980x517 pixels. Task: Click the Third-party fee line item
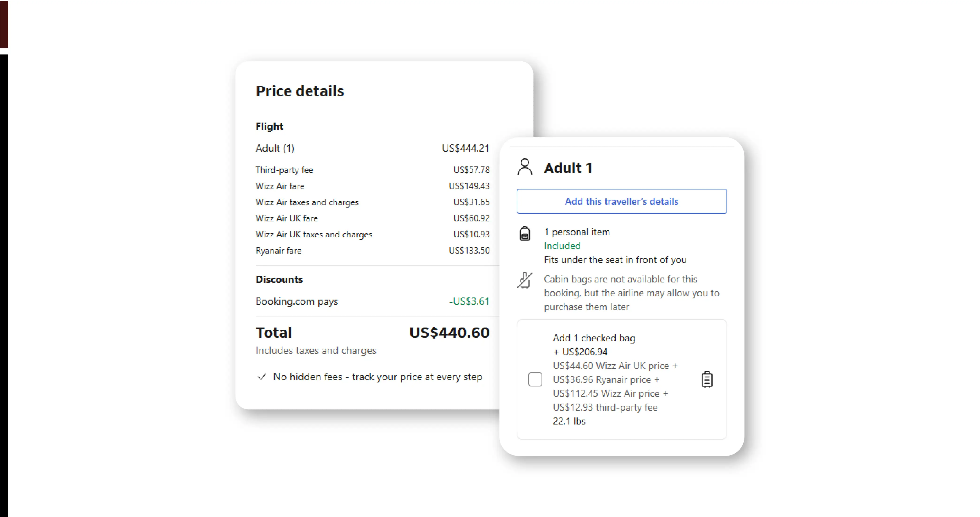tap(284, 170)
